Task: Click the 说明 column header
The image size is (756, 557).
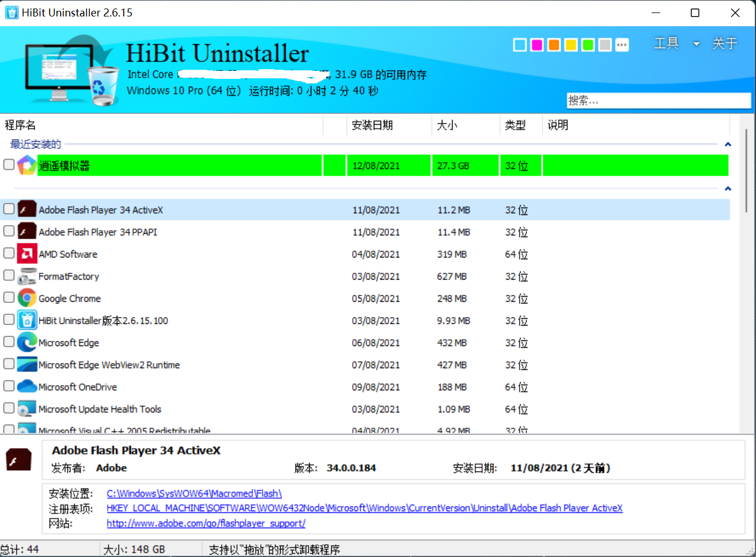Action: click(636, 125)
